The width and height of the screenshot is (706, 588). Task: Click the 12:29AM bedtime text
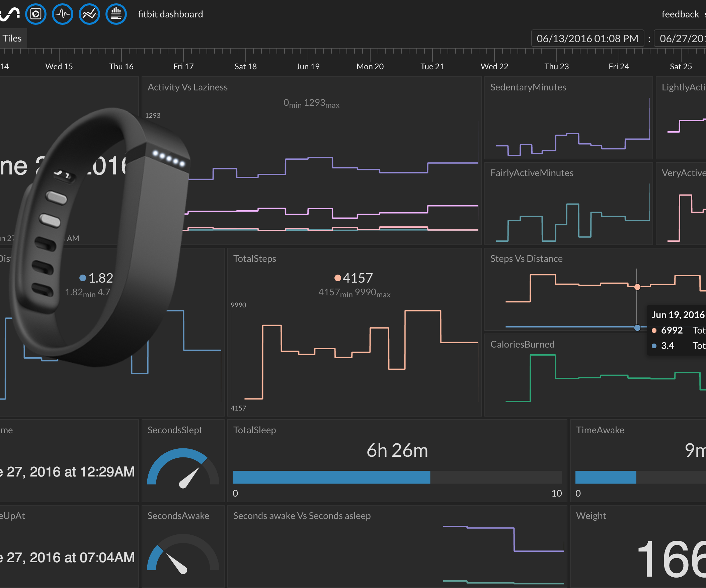pos(107,472)
